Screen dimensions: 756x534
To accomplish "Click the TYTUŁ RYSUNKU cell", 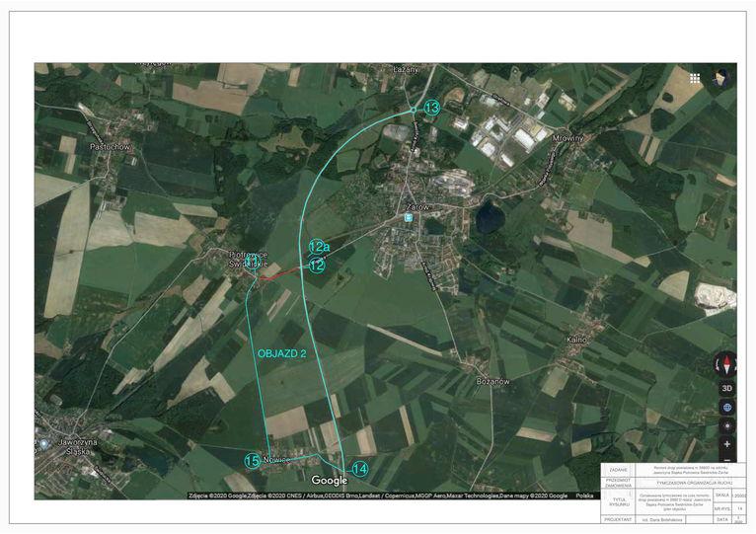I will (x=618, y=501).
